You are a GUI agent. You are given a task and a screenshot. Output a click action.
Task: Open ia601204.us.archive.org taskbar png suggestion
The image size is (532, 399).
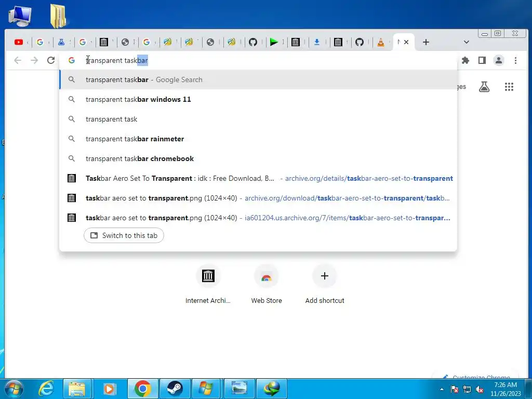258,218
